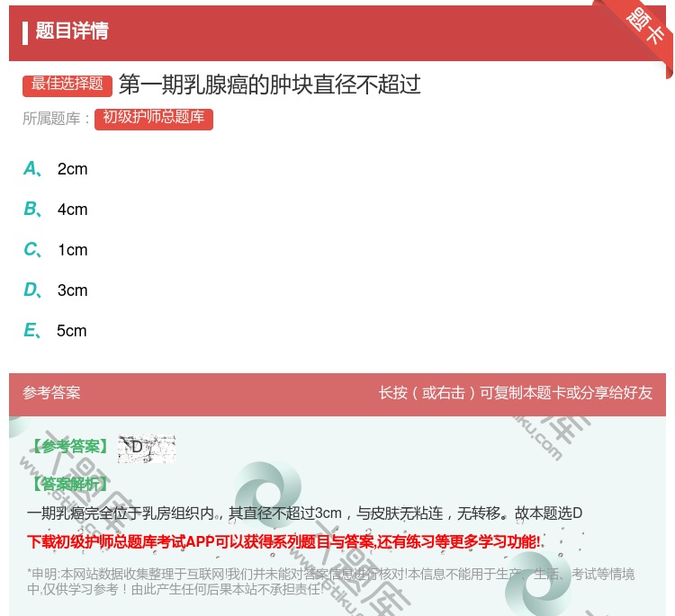Viewport: 675px width, 616px height.
Task: Click the 参考答案 section header
Action: [51, 393]
